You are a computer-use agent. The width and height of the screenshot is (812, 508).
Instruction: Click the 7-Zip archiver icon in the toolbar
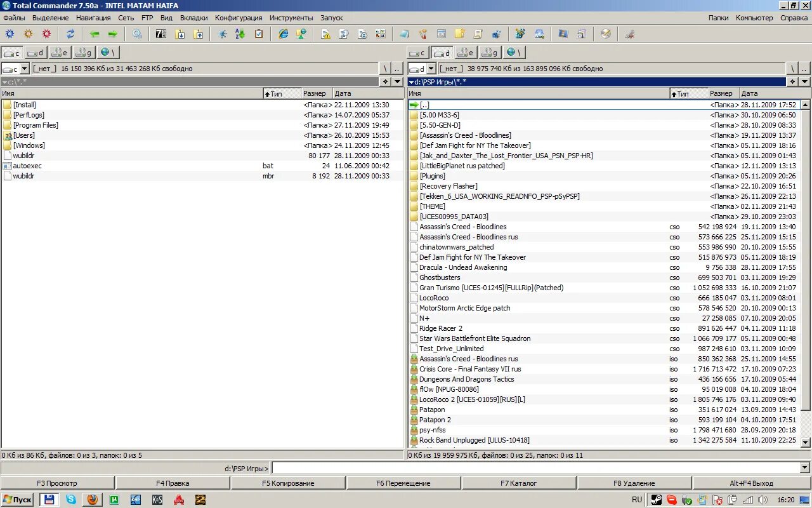[161, 34]
